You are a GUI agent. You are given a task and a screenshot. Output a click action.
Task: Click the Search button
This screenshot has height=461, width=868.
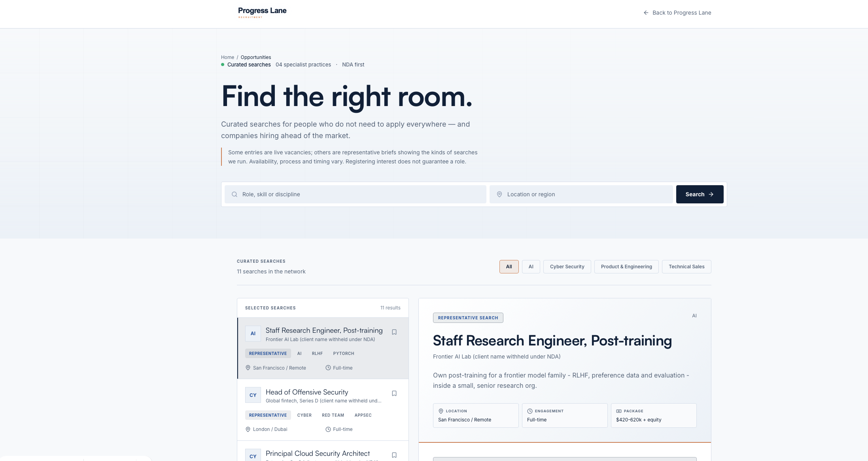(700, 194)
